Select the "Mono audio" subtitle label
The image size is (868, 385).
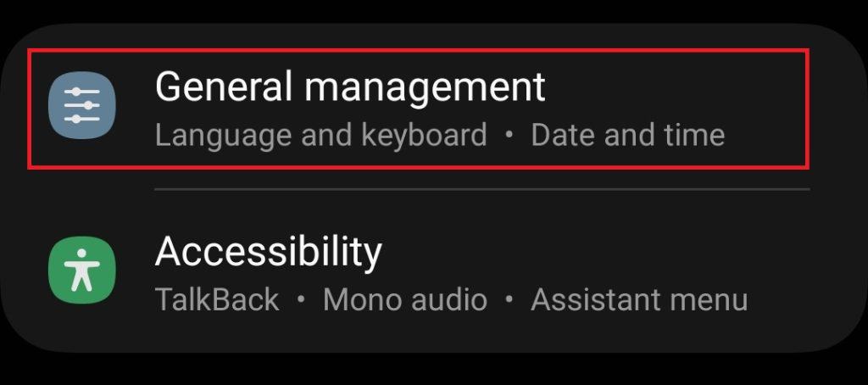click(405, 299)
